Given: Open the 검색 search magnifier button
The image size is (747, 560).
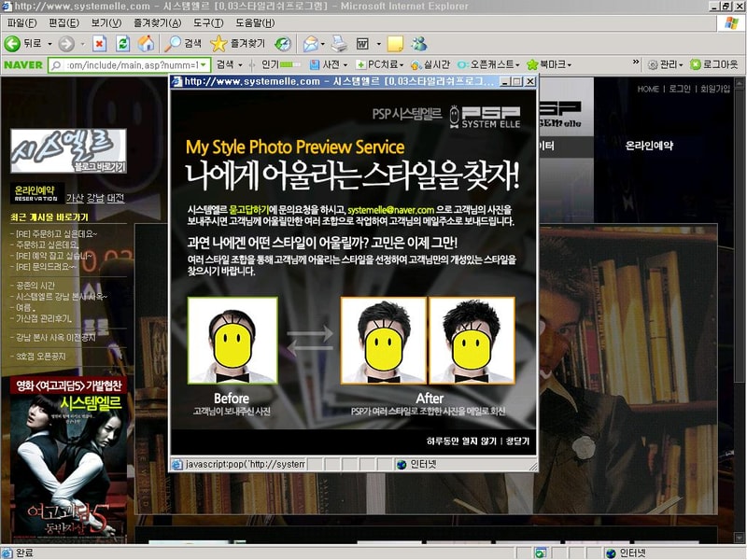Looking at the screenshot, I should point(182,44).
